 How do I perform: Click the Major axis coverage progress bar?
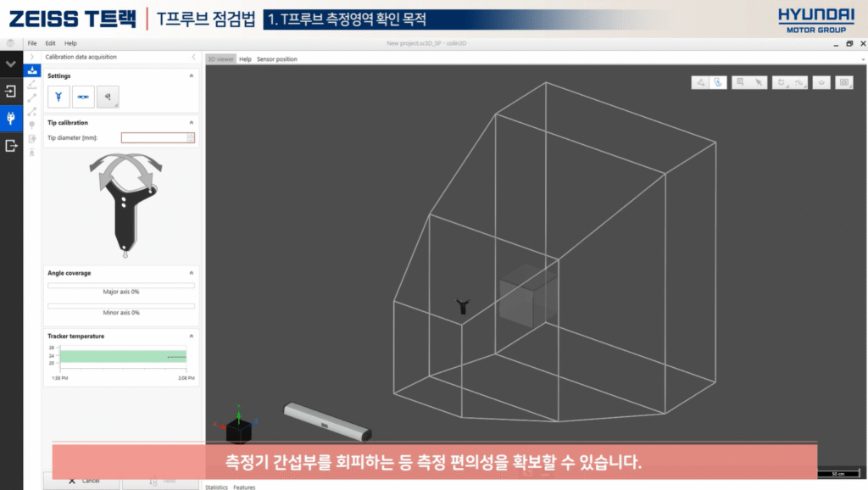click(121, 285)
